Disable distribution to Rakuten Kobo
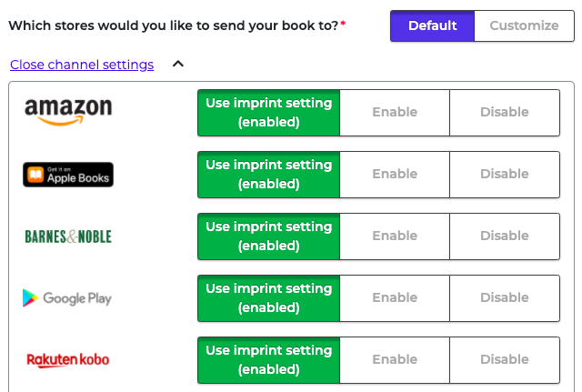This screenshot has width=582, height=392. pyautogui.click(x=505, y=360)
